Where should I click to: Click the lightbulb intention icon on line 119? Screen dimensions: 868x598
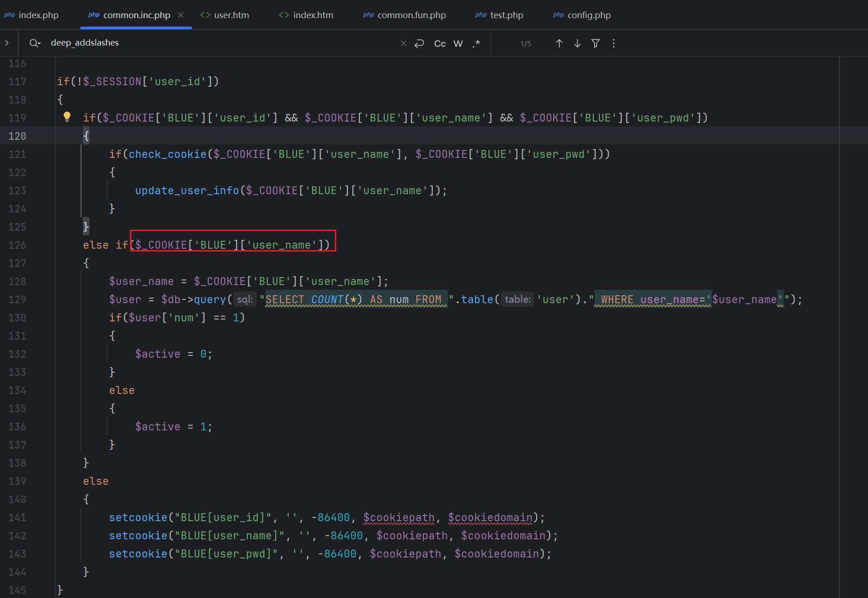click(67, 117)
